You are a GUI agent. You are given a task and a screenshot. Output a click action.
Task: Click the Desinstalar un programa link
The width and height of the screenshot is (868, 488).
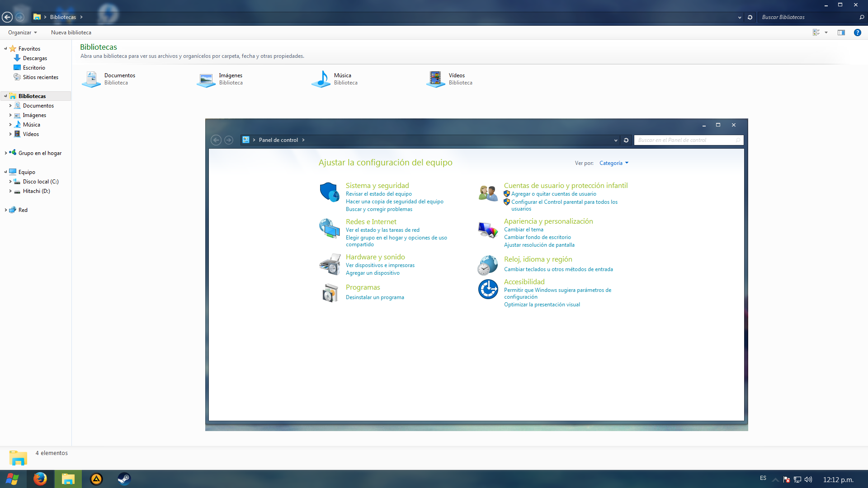[375, 297]
